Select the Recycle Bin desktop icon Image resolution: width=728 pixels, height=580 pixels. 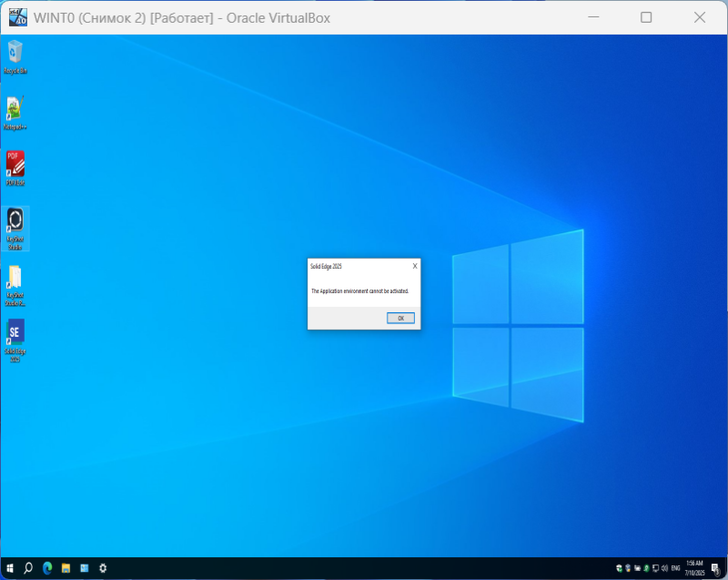pyautogui.click(x=15, y=57)
